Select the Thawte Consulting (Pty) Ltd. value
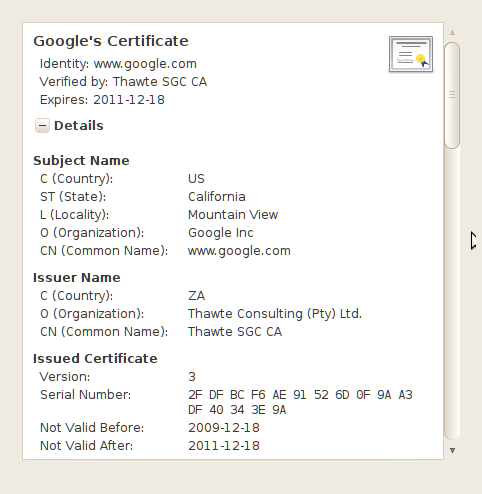This screenshot has width=482, height=494. click(275, 314)
